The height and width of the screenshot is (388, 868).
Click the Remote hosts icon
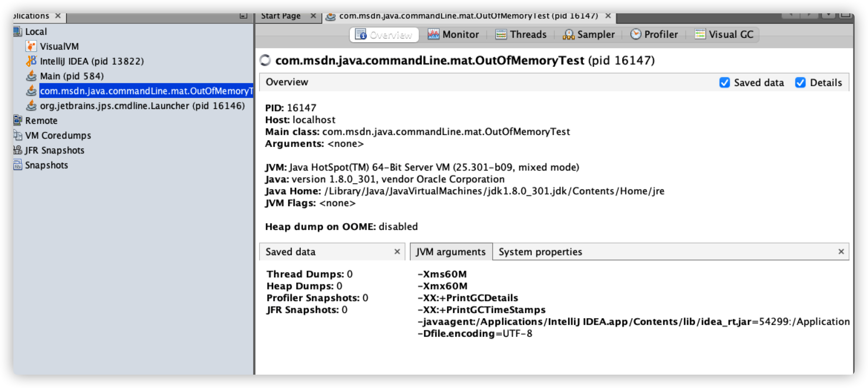point(17,120)
